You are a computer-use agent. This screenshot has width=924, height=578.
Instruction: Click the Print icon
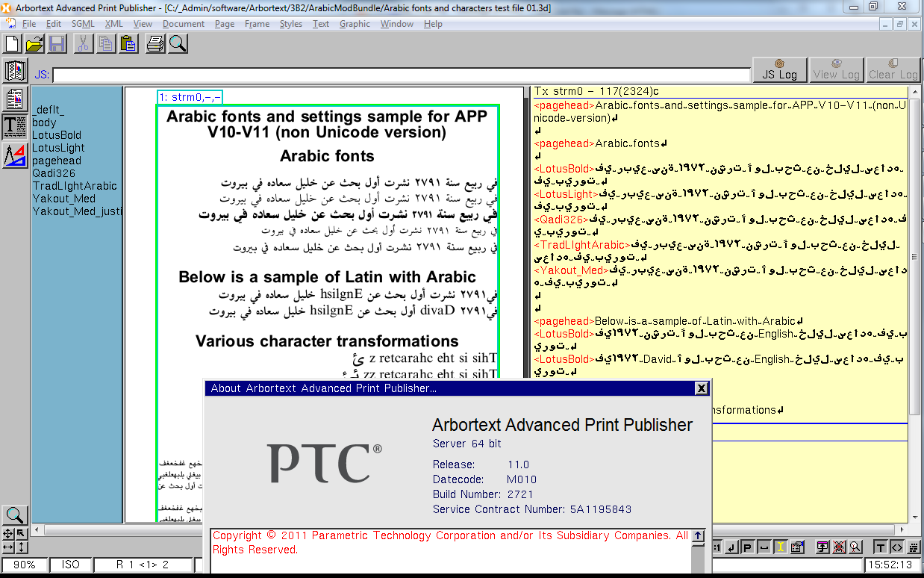tap(155, 44)
